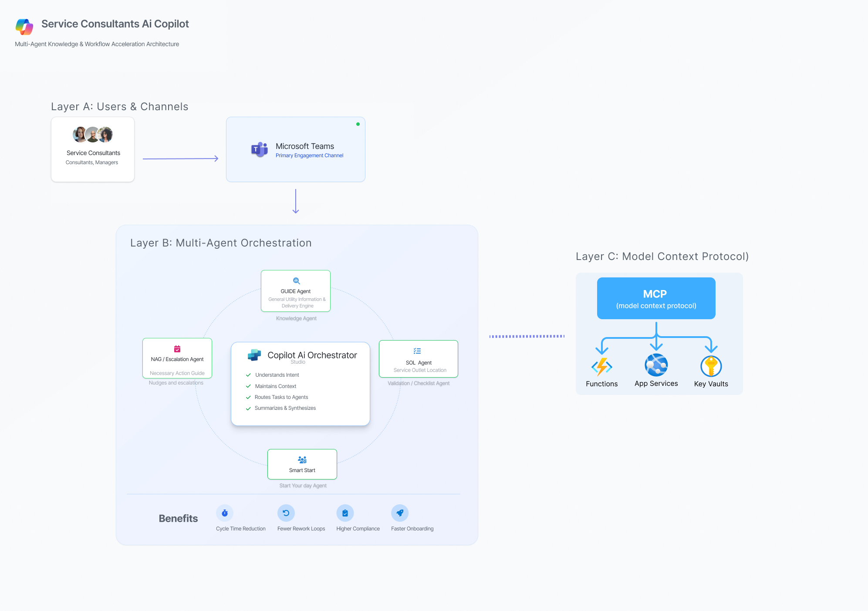Select the Microsoft Teams channel card
868x611 pixels.
pos(296,149)
